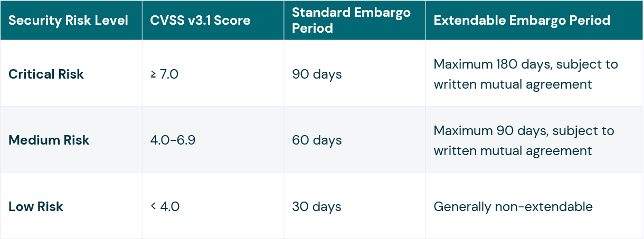Viewport: 644px width, 239px height.
Task: Click 'written mutual agreement' in Critical row
Action: pyautogui.click(x=513, y=84)
